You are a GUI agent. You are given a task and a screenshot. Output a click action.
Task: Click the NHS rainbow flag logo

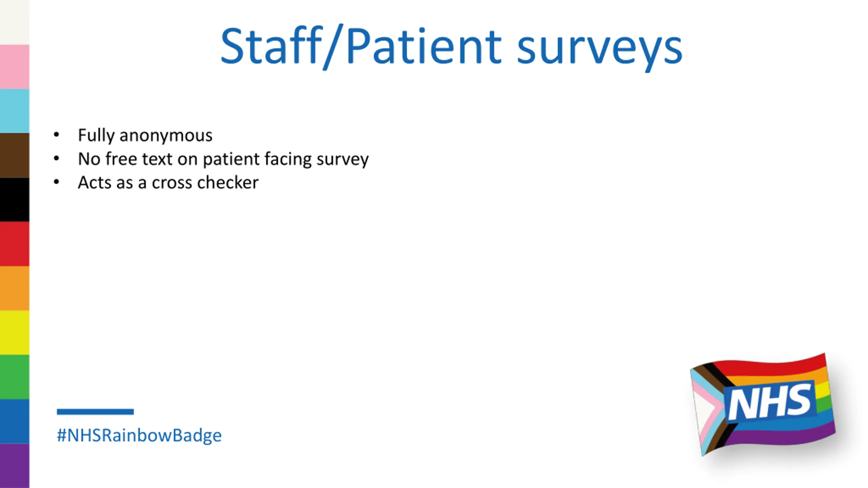763,404
